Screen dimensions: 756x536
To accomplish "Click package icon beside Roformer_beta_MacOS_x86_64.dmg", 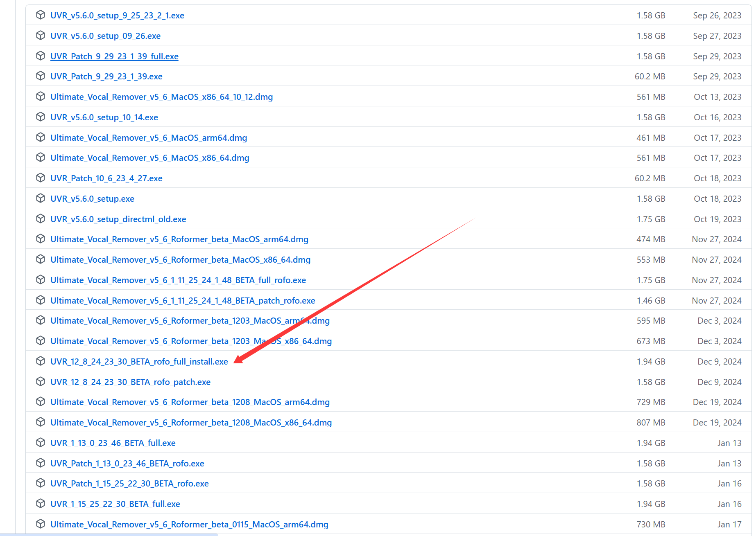I will (x=41, y=259).
